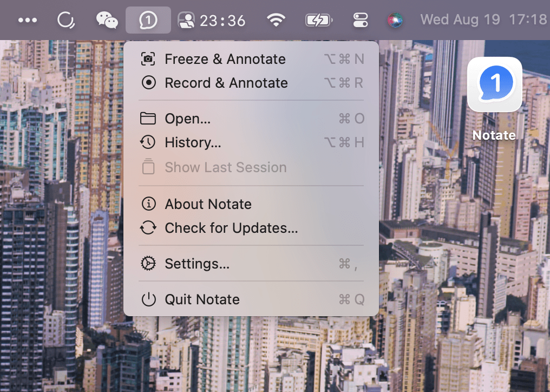Choose Quit Notate
Screen dimensions: 550x392
(x=251, y=299)
